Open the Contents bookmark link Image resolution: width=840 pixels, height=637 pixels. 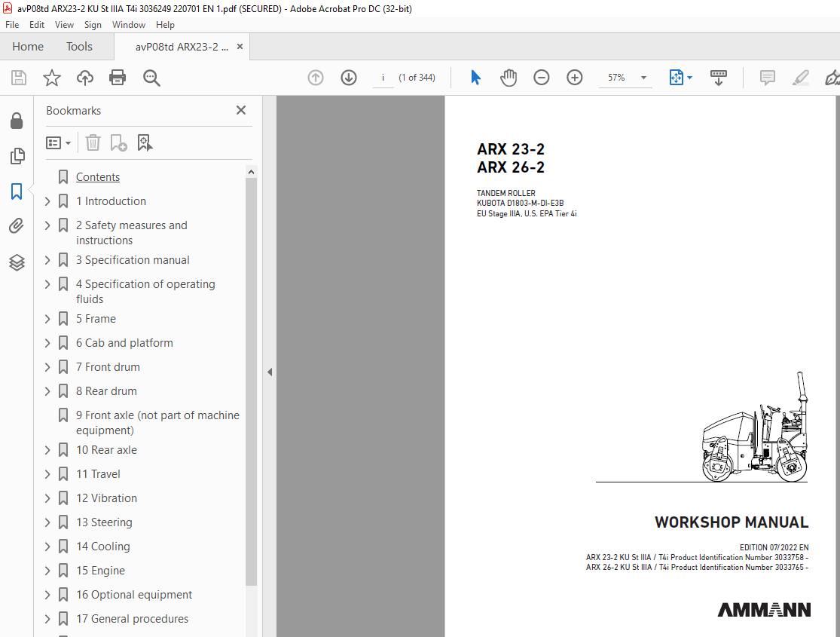(97, 177)
